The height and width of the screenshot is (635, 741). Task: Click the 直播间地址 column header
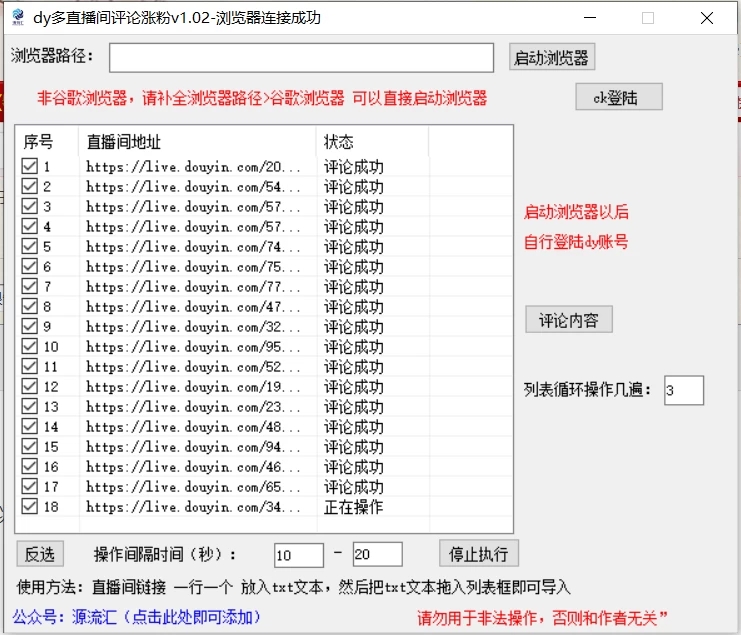click(x=198, y=142)
